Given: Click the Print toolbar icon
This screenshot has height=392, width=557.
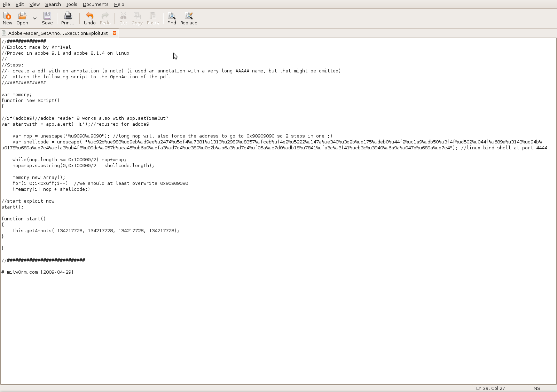Looking at the screenshot, I should 68,18.
